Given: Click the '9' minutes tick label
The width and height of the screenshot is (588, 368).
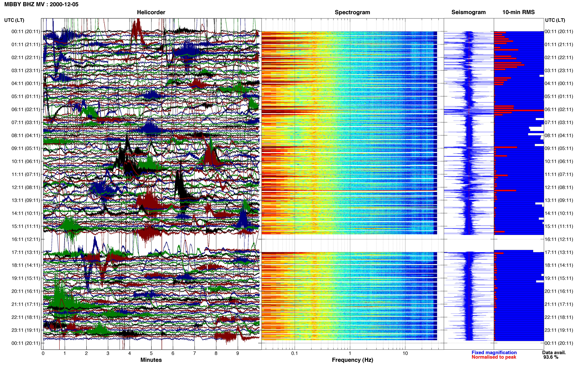Looking at the screenshot, I should pos(238,353).
